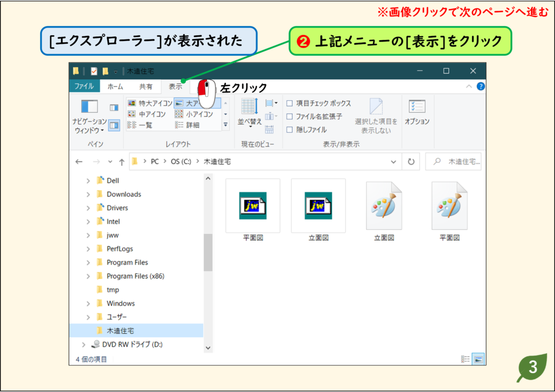Click navigation pane scroll up arrow
This screenshot has width=555, height=392.
click(208, 179)
